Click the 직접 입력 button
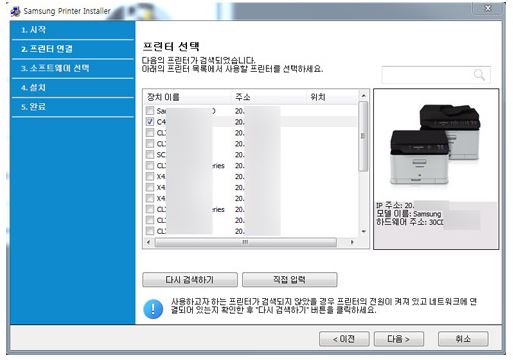 (x=289, y=280)
